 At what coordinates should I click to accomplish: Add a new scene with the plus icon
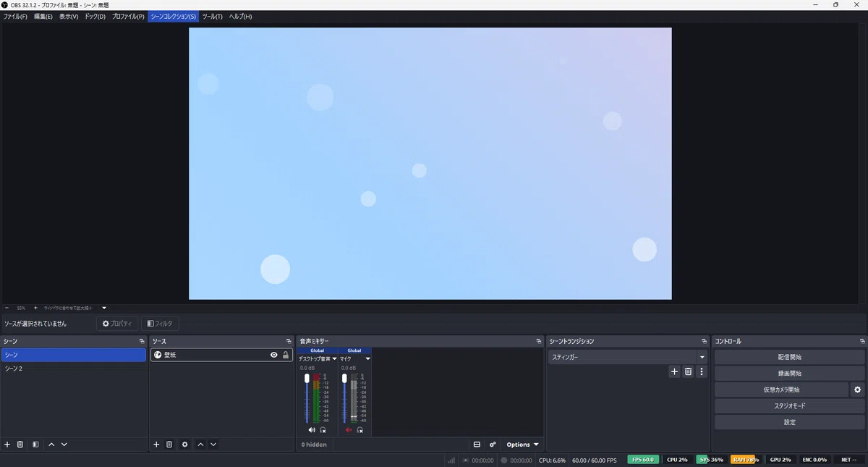[7, 445]
